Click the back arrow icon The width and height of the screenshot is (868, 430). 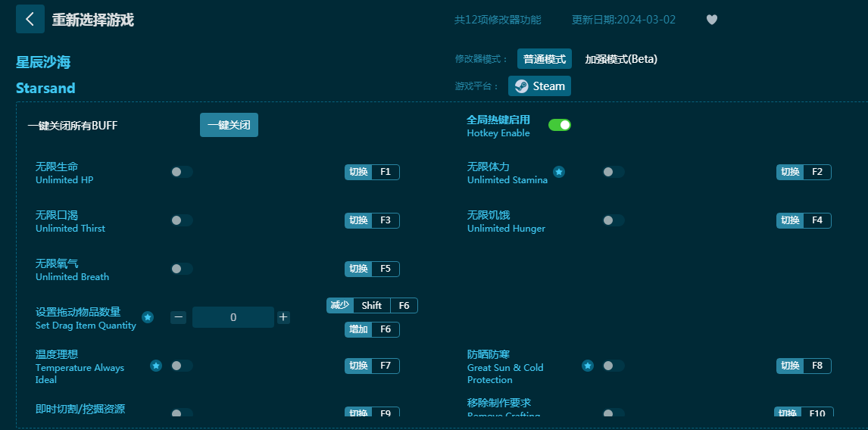30,19
